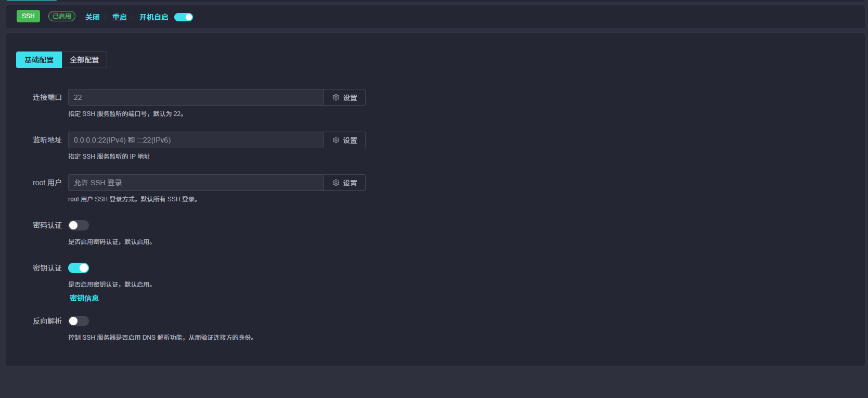Click the 开机自启 text link
The image size is (868, 398).
(x=154, y=17)
